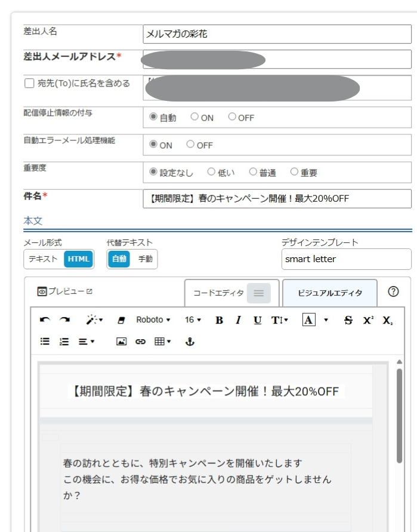This screenshot has height=532, width=417.
Task: Switch to the ビジュアルエディタ tab
Action: tap(329, 293)
